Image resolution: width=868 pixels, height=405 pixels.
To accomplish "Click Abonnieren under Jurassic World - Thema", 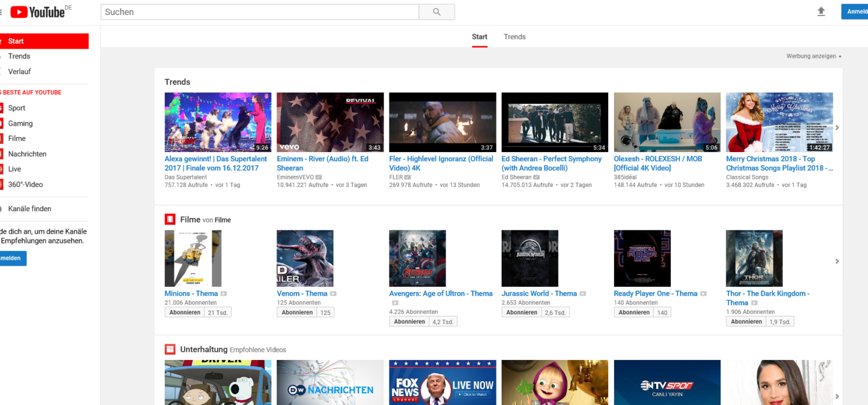I will pos(521,312).
